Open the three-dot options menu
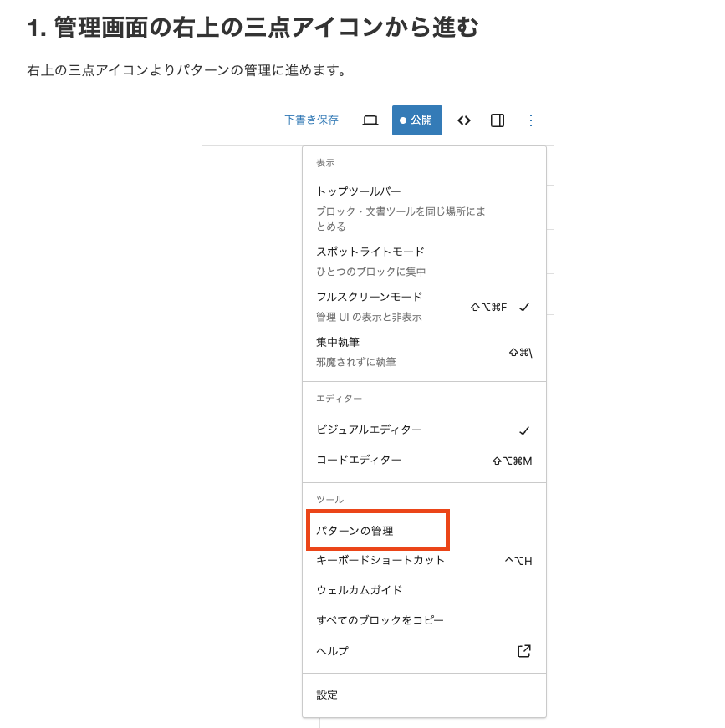725x728 pixels. 531,120
